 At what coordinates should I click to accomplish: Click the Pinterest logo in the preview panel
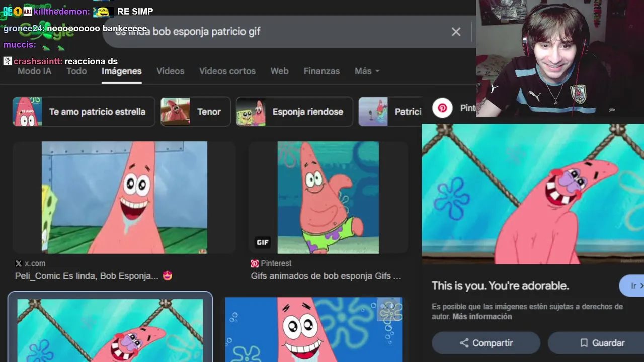pyautogui.click(x=442, y=108)
